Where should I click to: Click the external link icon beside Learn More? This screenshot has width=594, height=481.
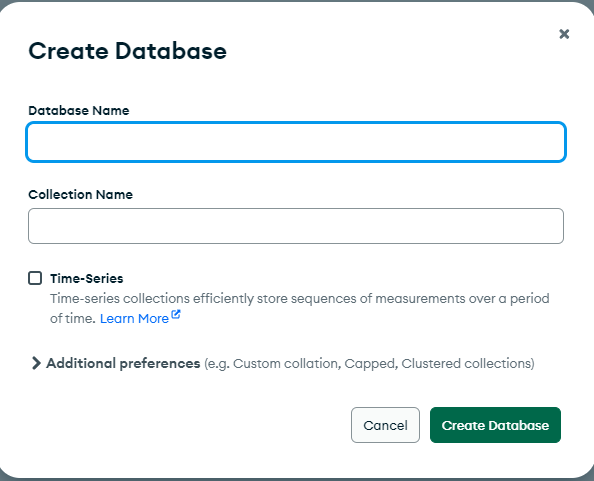click(x=176, y=314)
